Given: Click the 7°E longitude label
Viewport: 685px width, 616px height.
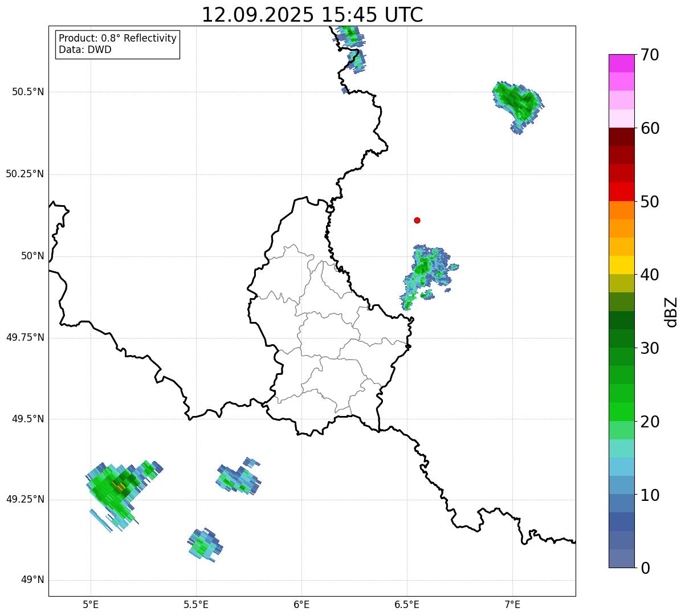Looking at the screenshot, I should pyautogui.click(x=512, y=604).
